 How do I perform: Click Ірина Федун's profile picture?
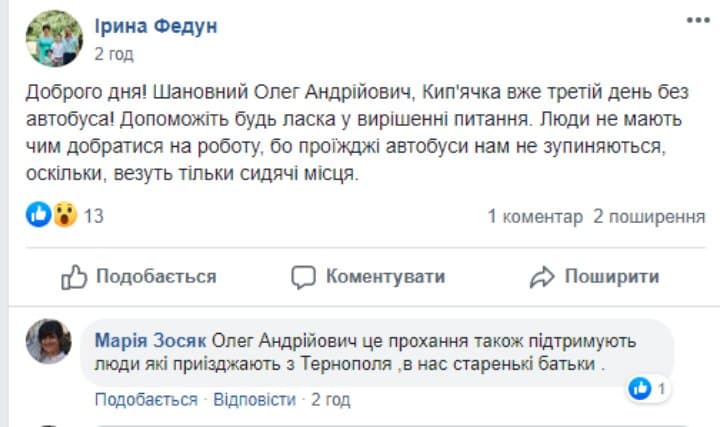pyautogui.click(x=53, y=38)
